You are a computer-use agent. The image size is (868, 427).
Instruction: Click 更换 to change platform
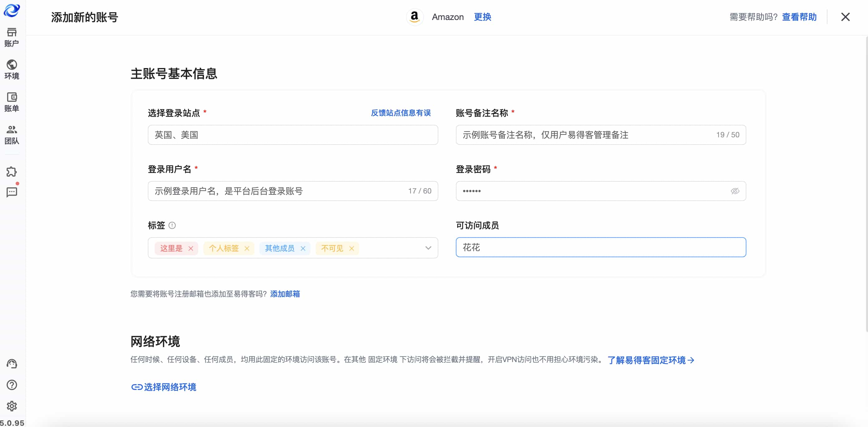483,17
